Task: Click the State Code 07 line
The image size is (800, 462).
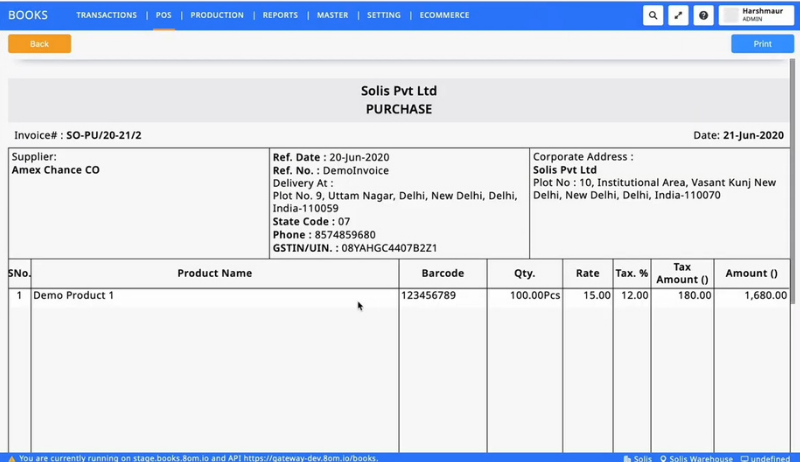Action: tap(311, 221)
